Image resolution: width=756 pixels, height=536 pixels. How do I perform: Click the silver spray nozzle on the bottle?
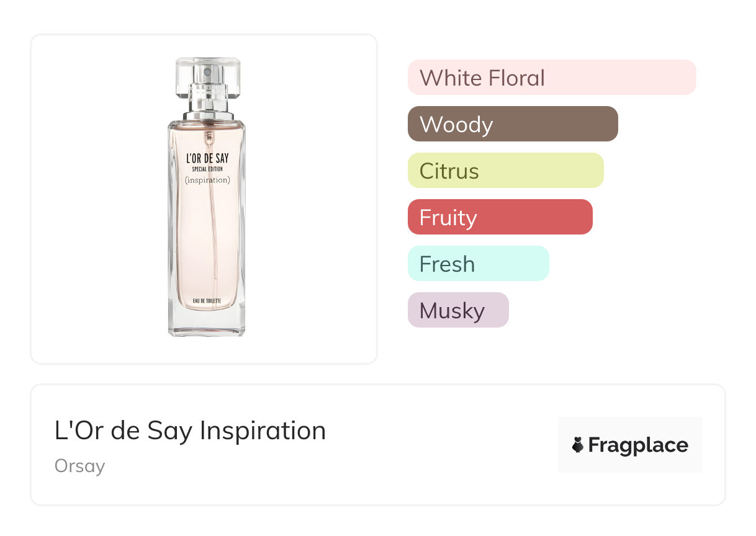point(207,99)
